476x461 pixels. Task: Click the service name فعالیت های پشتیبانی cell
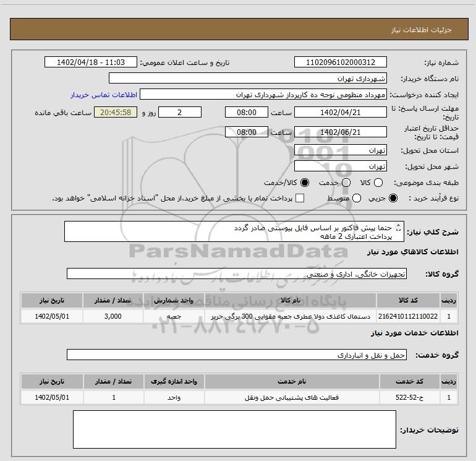coord(292,397)
